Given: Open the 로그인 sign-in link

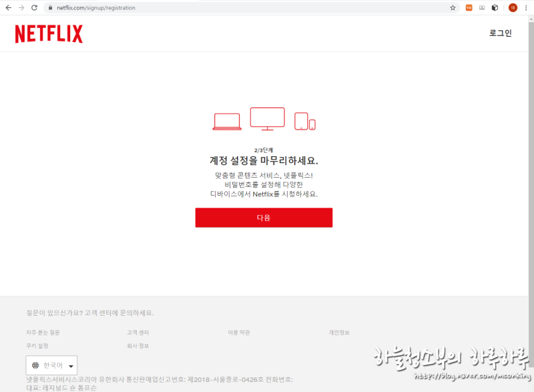Looking at the screenshot, I should (x=500, y=33).
